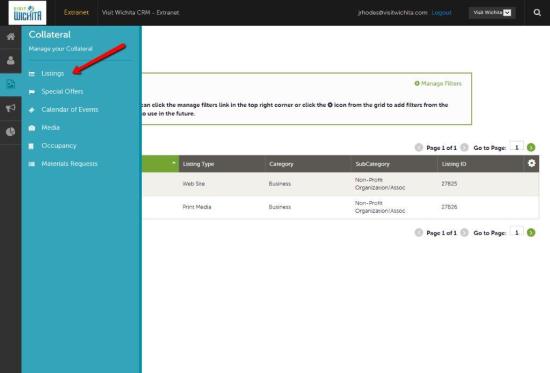550x373 pixels.
Task: Sort by Category column
Action: (x=281, y=164)
